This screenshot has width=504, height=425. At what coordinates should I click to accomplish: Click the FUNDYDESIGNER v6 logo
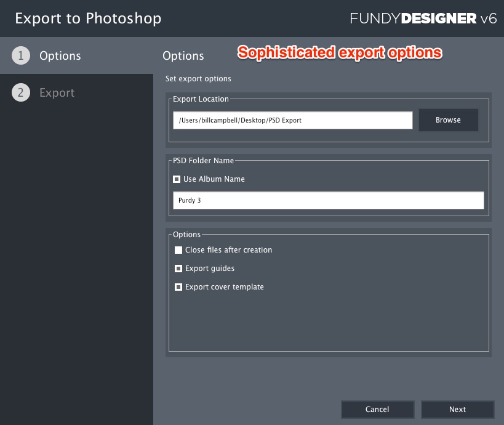[x=423, y=18]
